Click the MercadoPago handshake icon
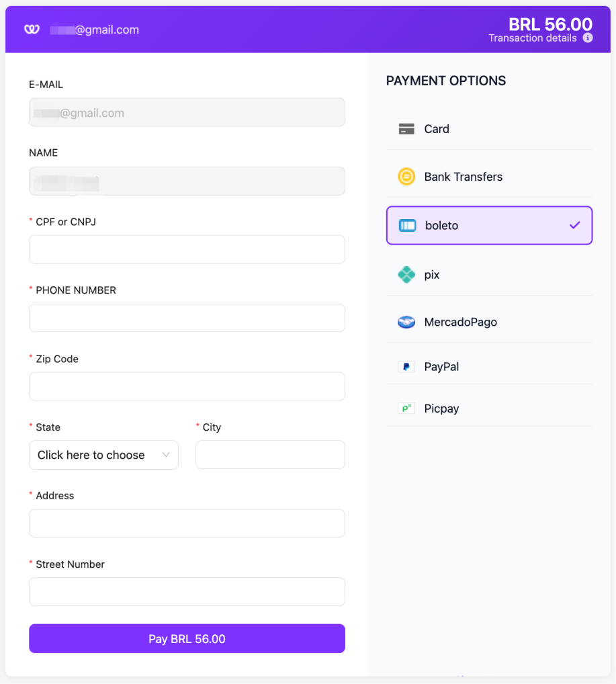616x684 pixels. [x=406, y=323]
